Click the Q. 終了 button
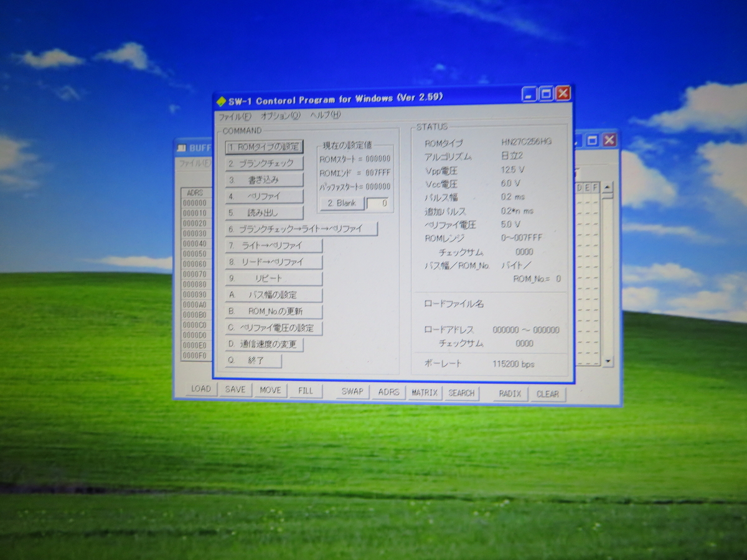Screen dimensions: 747x560 coord(253,360)
